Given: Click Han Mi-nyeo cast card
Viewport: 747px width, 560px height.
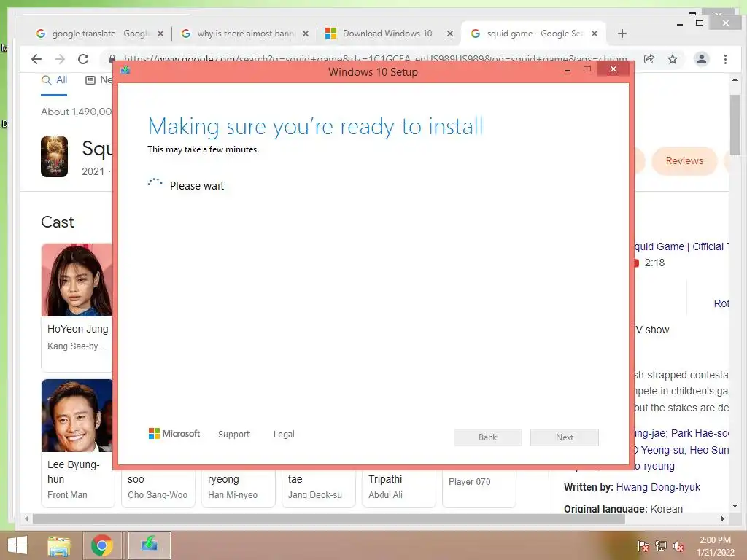Looking at the screenshot, I should click(239, 489).
